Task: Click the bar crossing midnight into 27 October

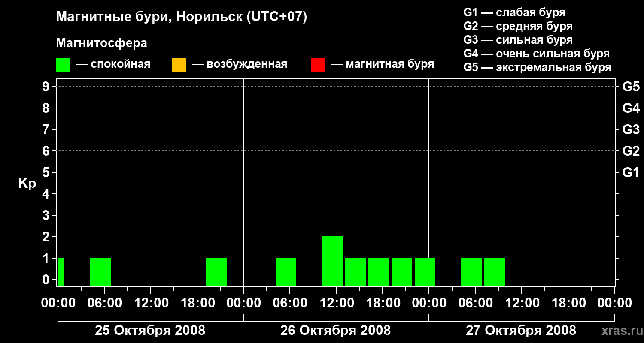Action: [425, 272]
